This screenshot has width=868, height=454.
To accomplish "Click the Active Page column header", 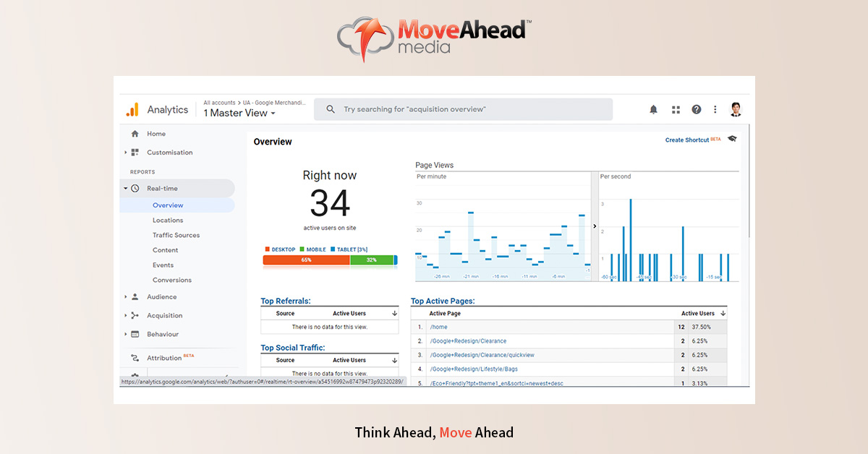I will 445,314.
